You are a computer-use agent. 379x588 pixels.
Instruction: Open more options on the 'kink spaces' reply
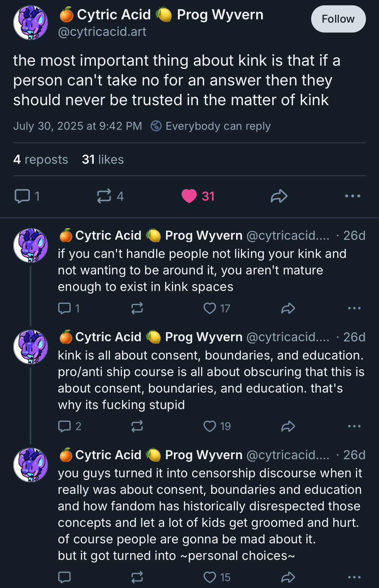pyautogui.click(x=354, y=308)
